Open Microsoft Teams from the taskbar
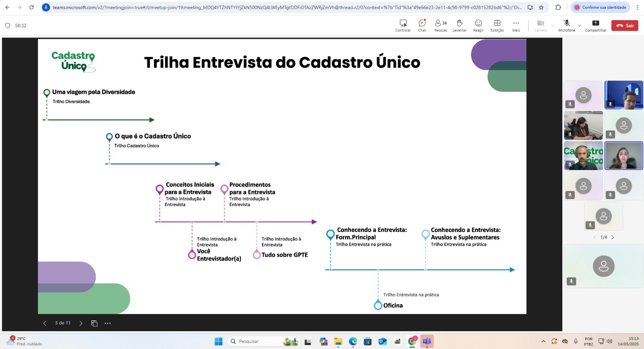 (427, 341)
